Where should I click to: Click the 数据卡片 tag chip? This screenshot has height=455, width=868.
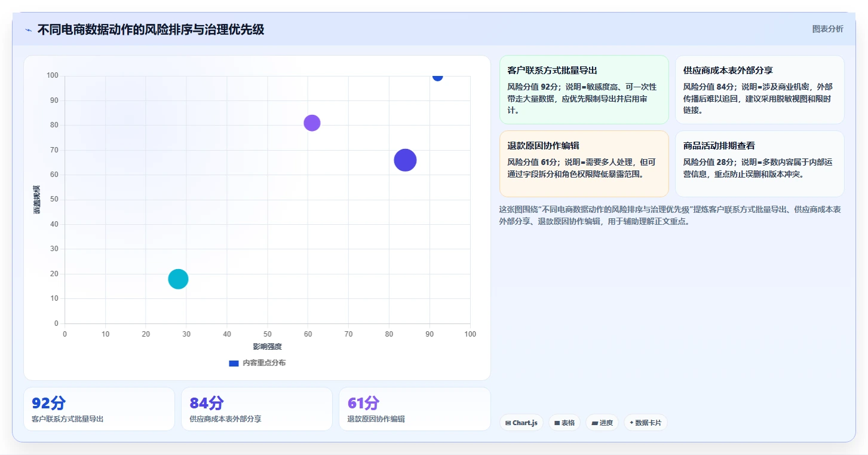645,423
